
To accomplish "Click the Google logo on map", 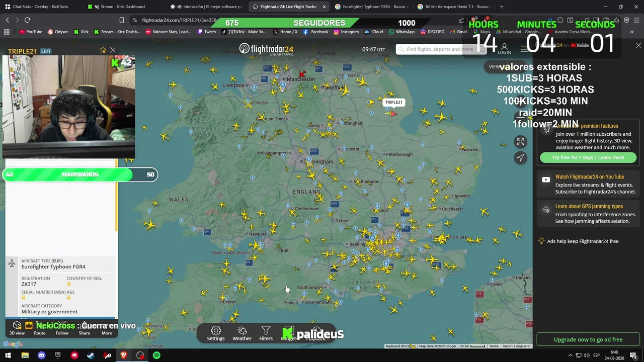I will (13, 344).
